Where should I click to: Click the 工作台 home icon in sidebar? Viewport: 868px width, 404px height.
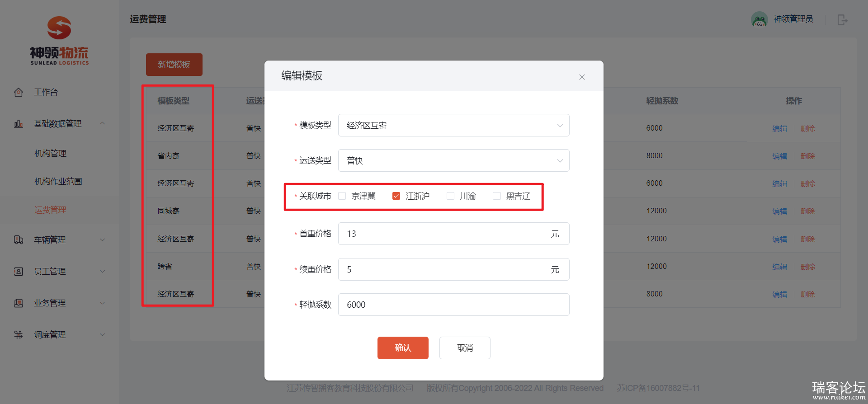tap(19, 92)
